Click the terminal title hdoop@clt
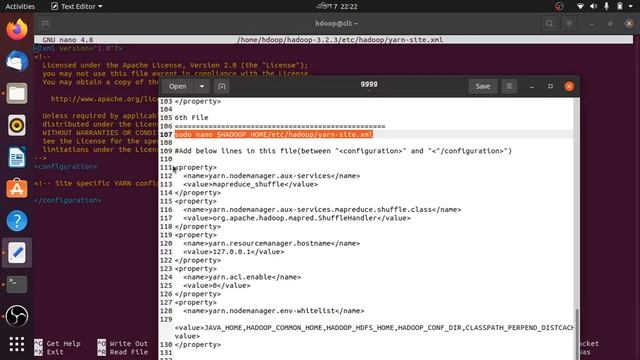Viewport: 640px width, 360px height. tap(337, 24)
